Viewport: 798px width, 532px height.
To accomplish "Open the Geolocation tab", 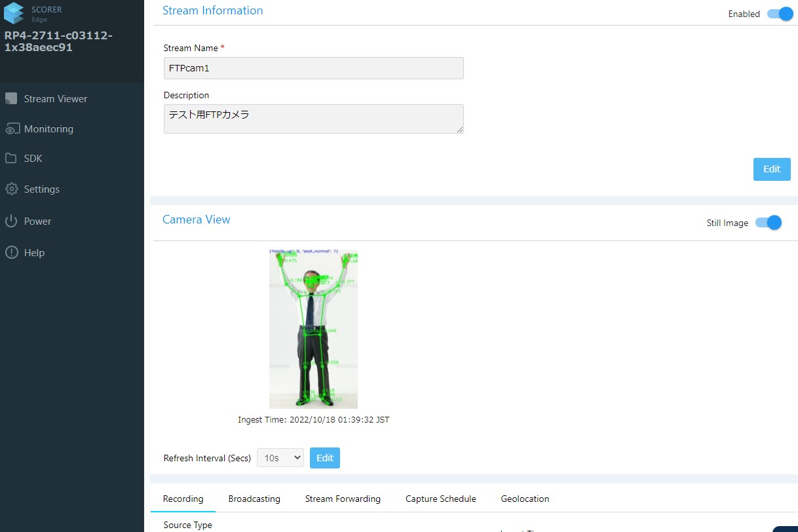I will [525, 499].
